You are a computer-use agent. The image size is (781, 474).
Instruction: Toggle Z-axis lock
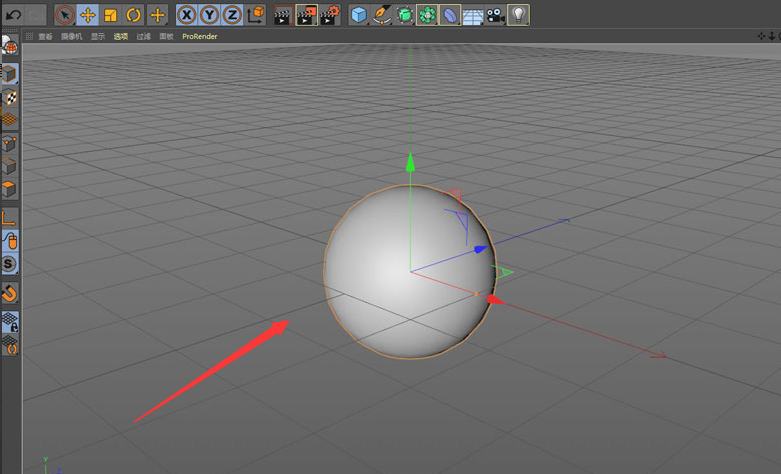[x=231, y=15]
